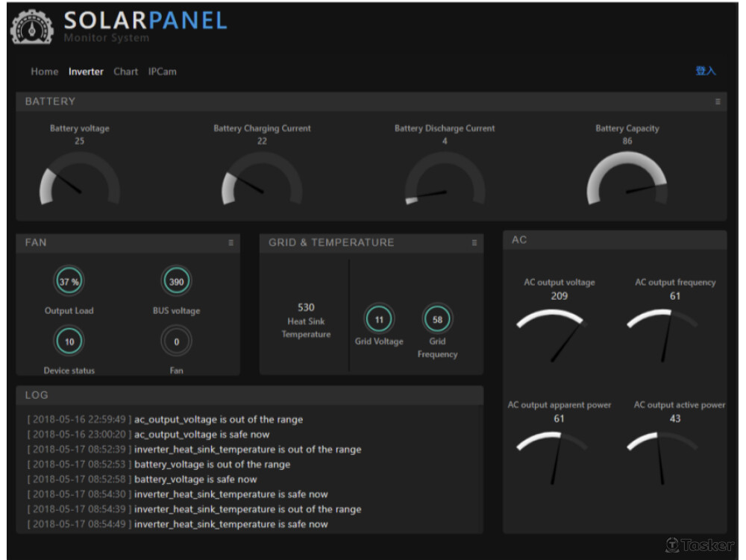Open the Fan panel menu icon

click(231, 242)
